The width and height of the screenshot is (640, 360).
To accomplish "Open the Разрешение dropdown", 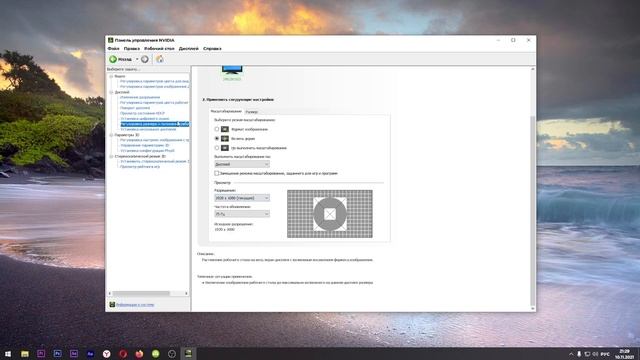I will tap(242, 198).
